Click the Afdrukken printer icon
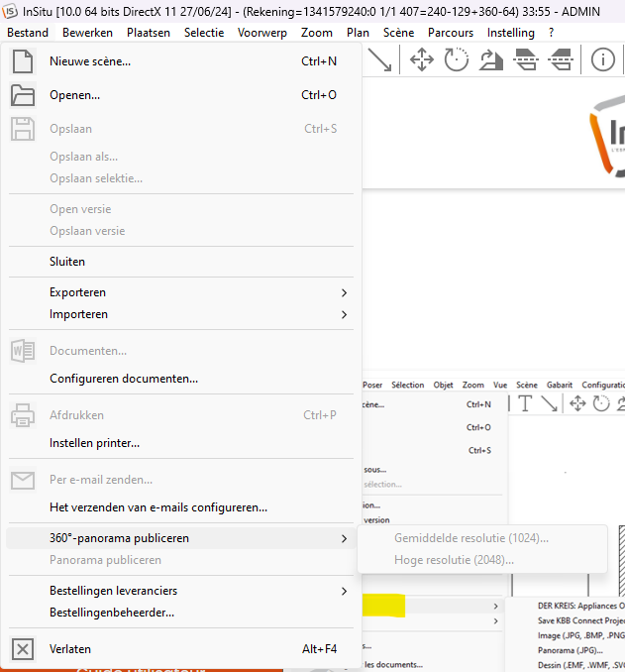Viewport: 625px width, 672px height. [x=22, y=415]
